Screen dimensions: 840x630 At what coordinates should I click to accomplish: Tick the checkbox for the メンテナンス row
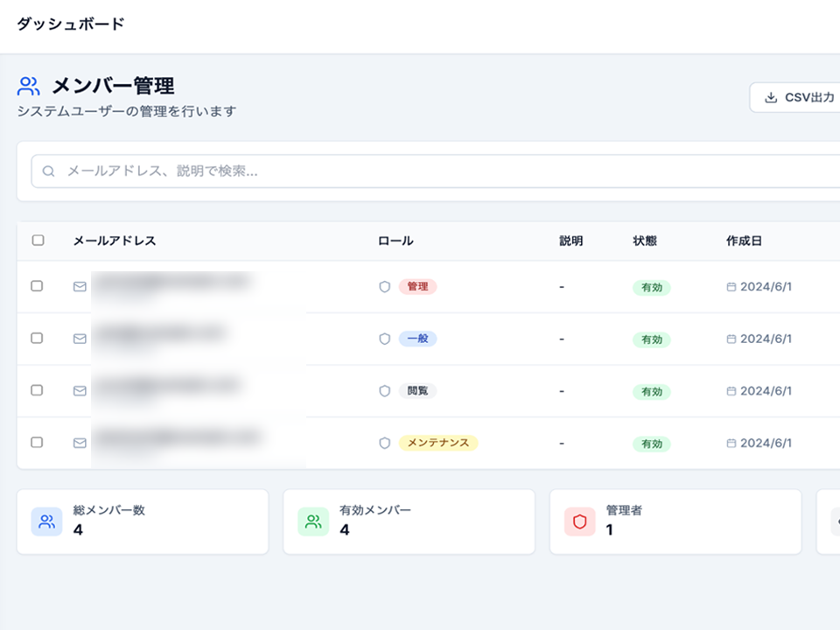click(37, 443)
